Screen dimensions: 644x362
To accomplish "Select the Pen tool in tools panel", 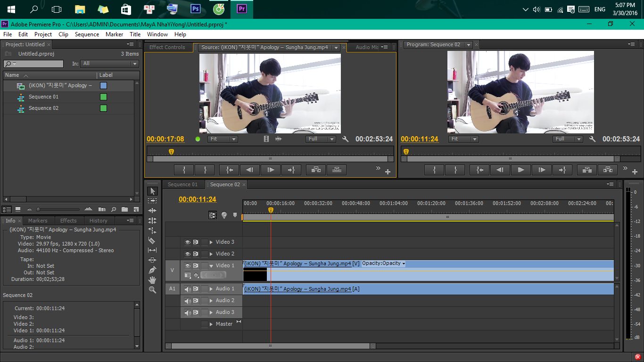I will pos(152,270).
